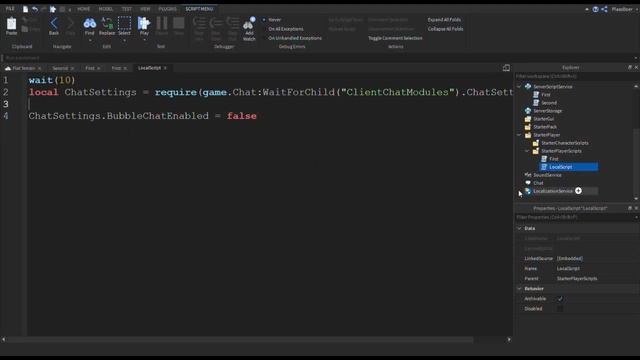Image resolution: width=640 pixels, height=360 pixels.
Task: Click the Explorer filter workspace field
Action: point(576,76)
